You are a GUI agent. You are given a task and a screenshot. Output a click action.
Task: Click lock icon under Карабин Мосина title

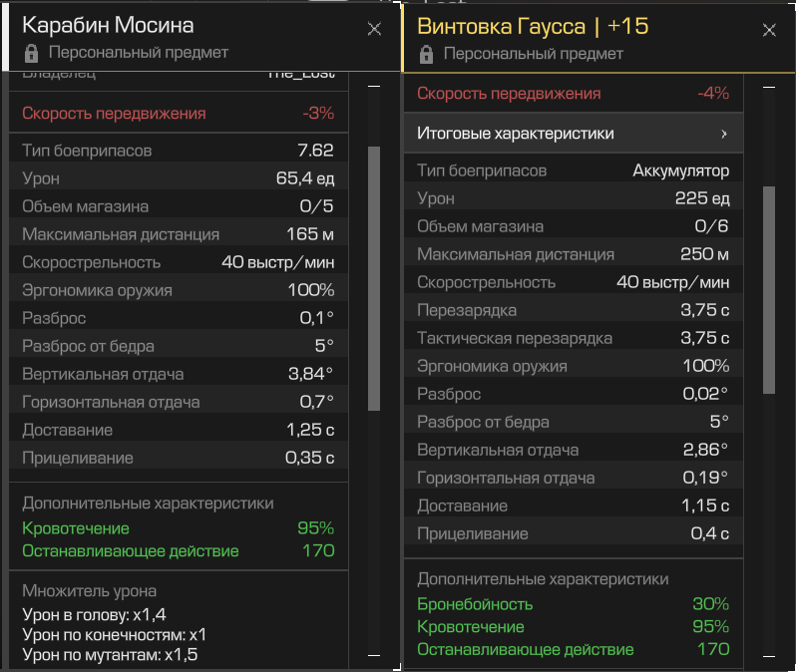point(31,53)
